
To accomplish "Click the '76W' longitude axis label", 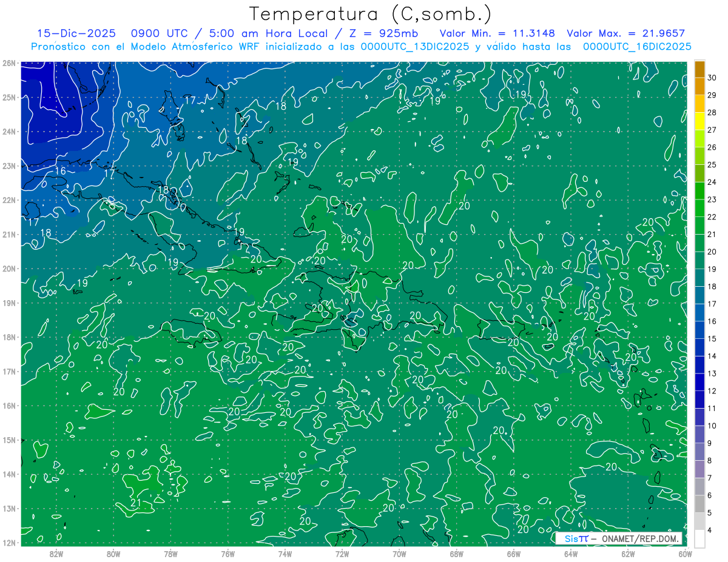I will pos(228,554).
